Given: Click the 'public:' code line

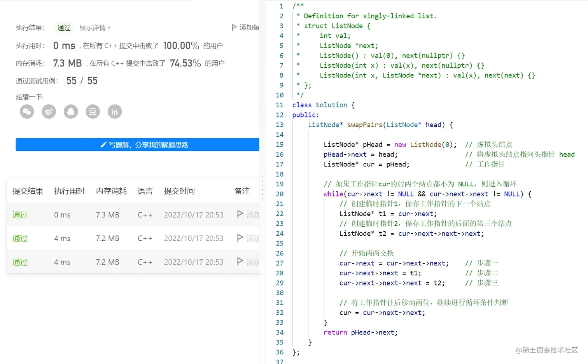Looking at the screenshot, I should [x=306, y=115].
